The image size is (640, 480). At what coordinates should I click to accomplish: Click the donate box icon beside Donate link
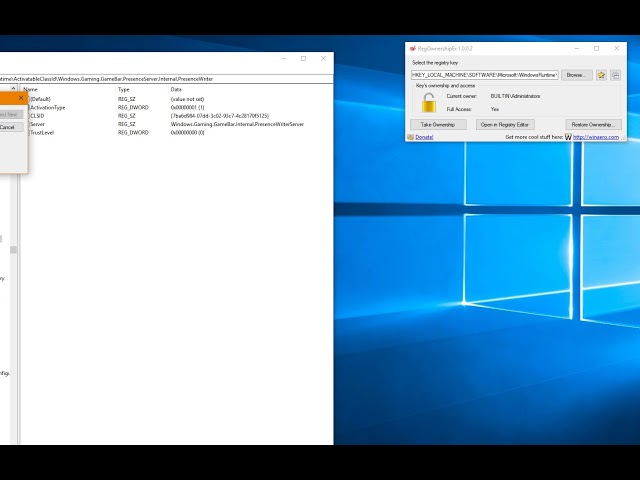click(411, 137)
